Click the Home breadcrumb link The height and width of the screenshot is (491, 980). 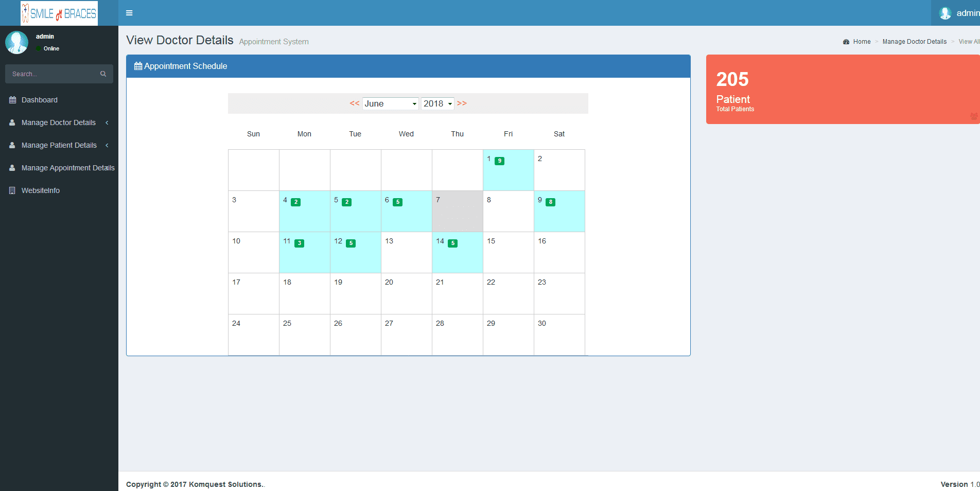click(862, 42)
